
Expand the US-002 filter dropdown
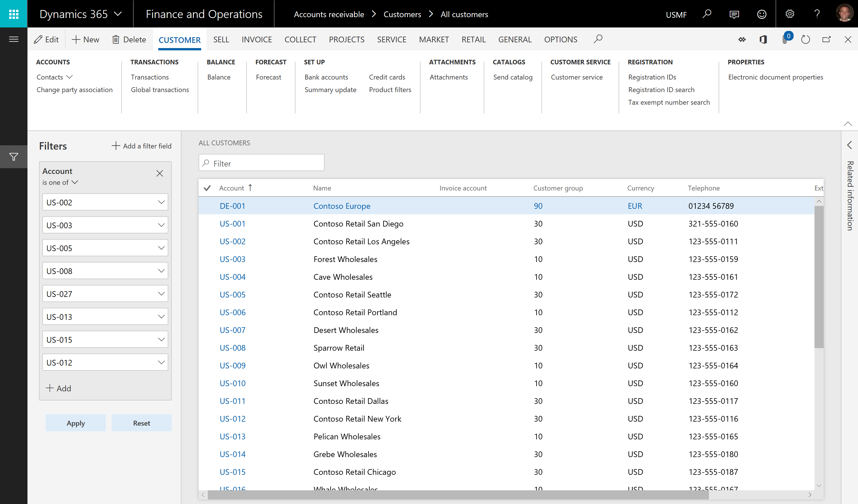pyautogui.click(x=161, y=202)
